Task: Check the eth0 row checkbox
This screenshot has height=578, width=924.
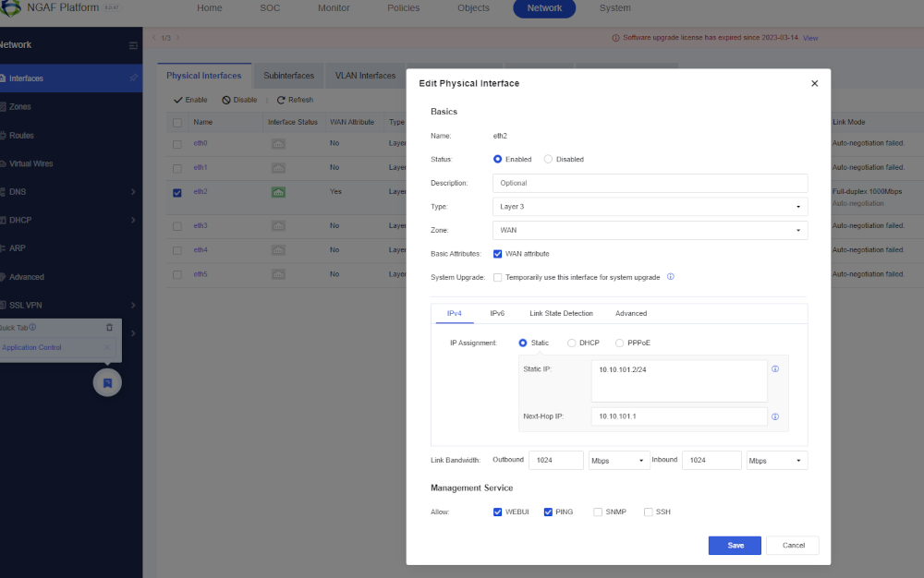Action: pyautogui.click(x=177, y=144)
